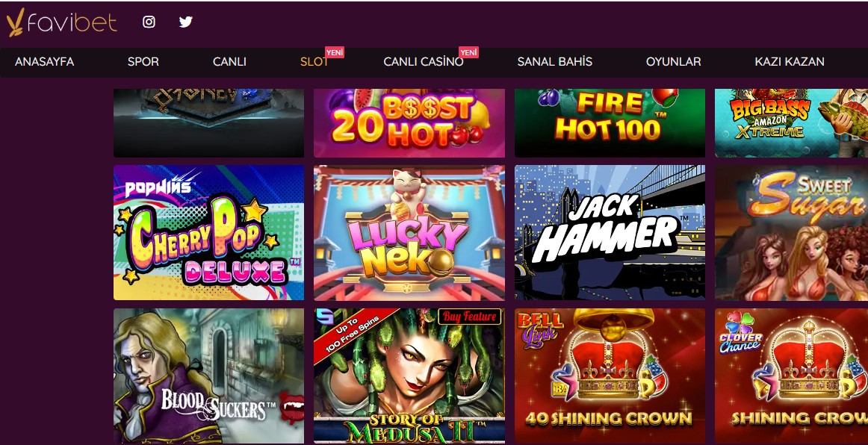
Task: Open the Sweet Sugar game tile
Action: coord(792,232)
